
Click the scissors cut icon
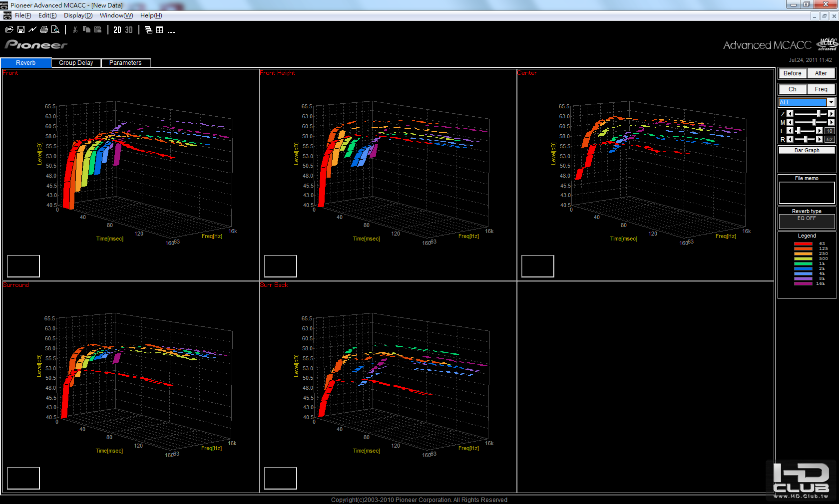click(x=75, y=30)
